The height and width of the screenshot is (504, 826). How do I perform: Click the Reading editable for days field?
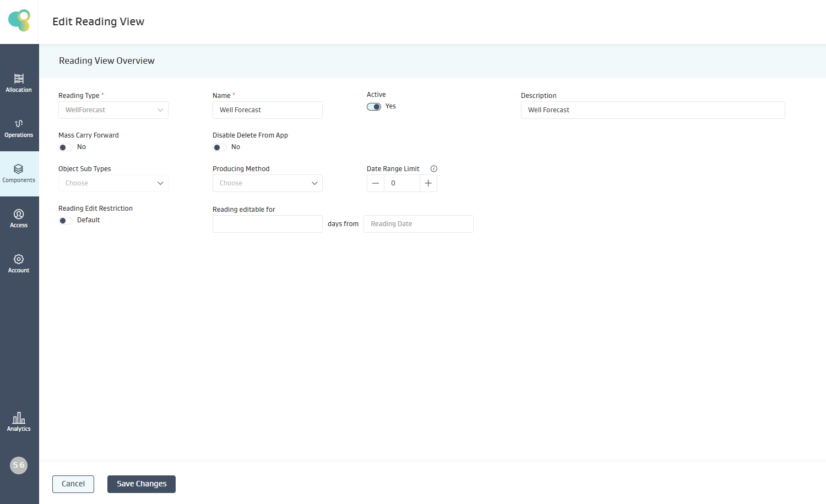(268, 224)
